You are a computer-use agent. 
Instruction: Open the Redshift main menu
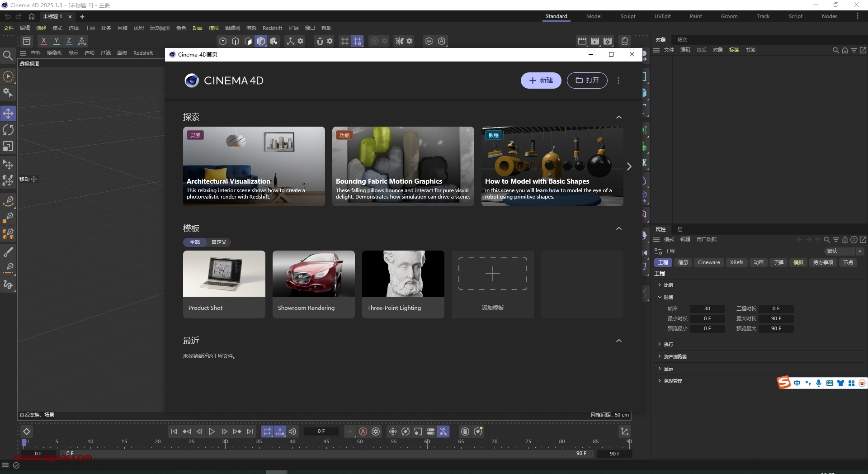pyautogui.click(x=272, y=28)
